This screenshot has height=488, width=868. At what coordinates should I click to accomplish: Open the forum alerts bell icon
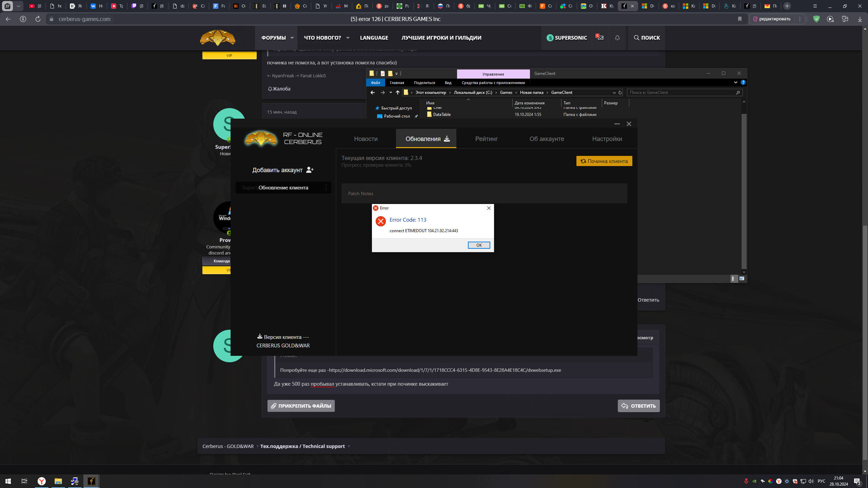click(x=617, y=38)
